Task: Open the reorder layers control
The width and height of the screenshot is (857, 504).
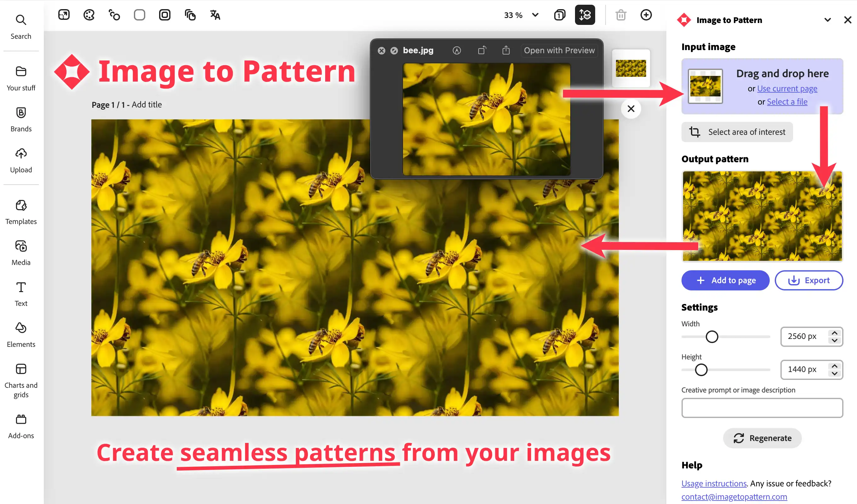Action: 585,14
